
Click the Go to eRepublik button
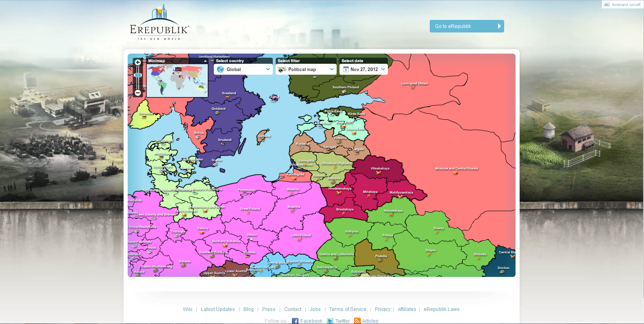tap(467, 26)
